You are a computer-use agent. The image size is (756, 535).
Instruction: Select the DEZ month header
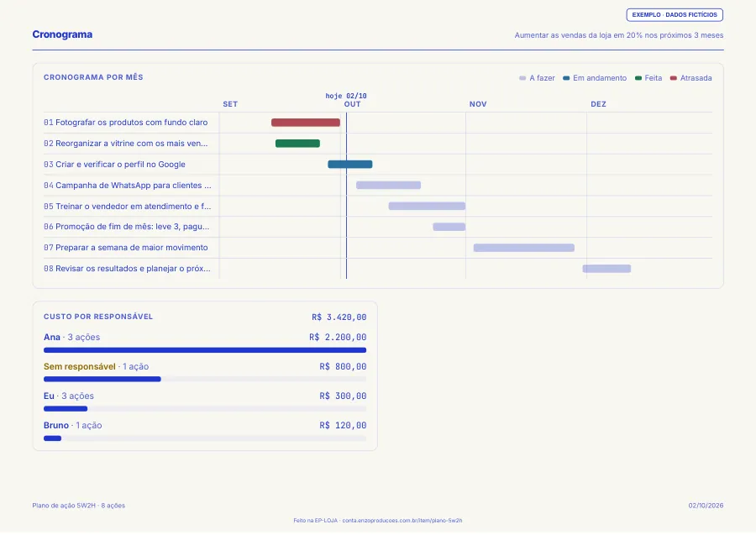598,104
